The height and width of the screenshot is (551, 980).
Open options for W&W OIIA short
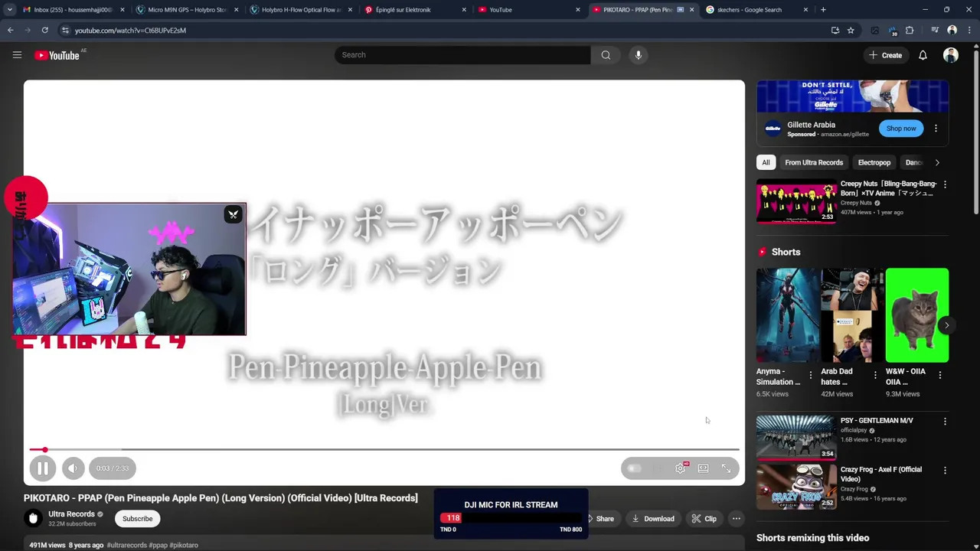click(940, 376)
